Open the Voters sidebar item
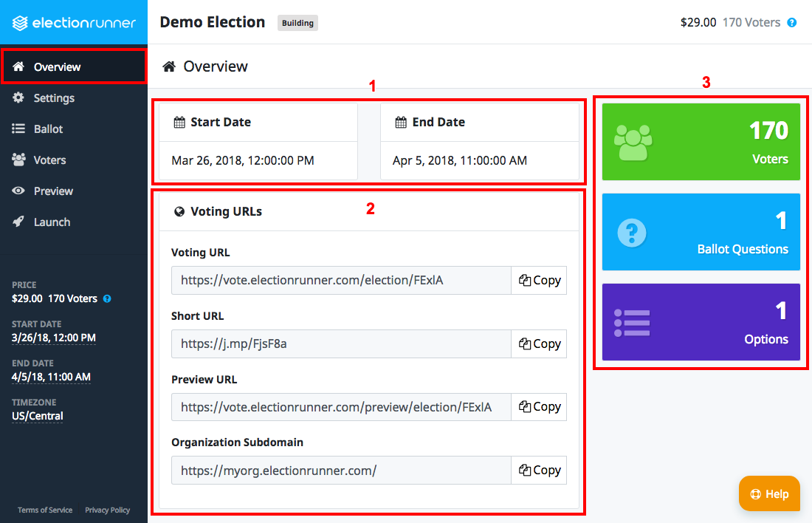This screenshot has height=523, width=812. 74,160
